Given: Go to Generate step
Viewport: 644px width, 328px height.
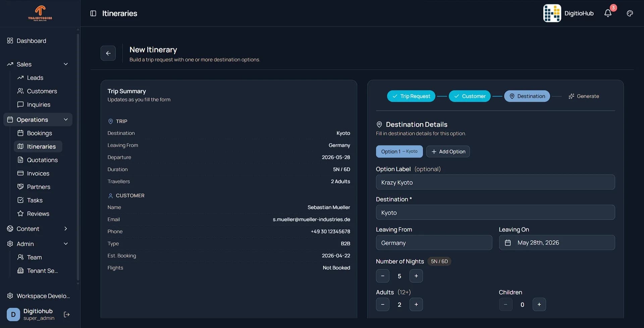Looking at the screenshot, I should coord(584,96).
